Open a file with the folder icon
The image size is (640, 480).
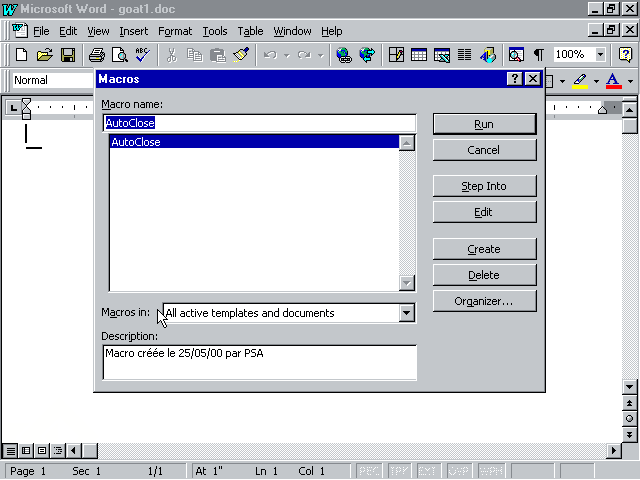[44, 55]
